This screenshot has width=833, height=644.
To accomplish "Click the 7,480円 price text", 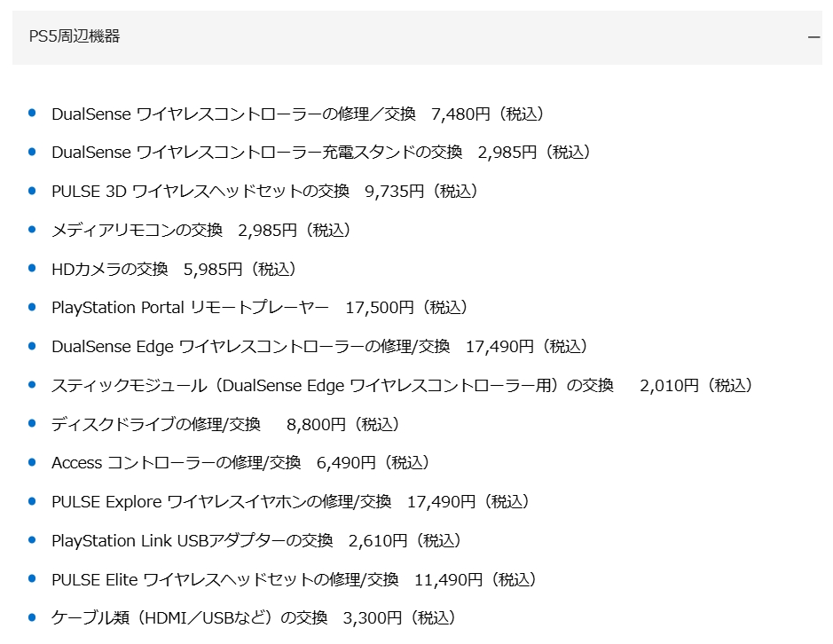I will [460, 114].
